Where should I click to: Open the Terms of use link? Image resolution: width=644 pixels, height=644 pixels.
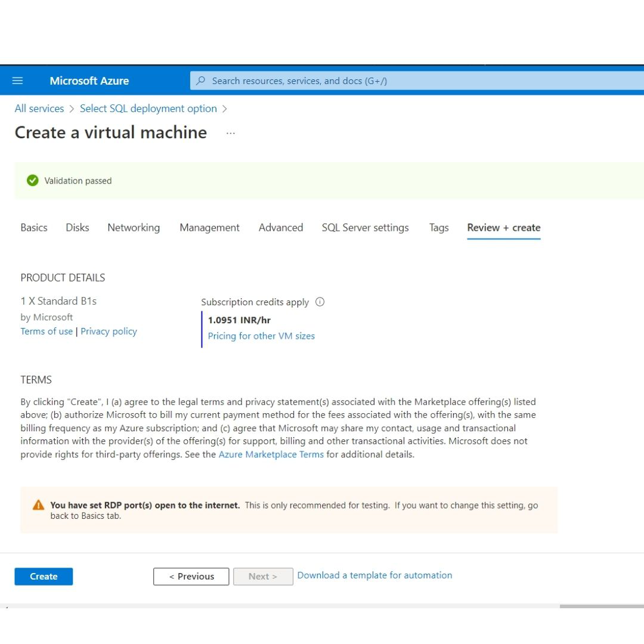[47, 332]
